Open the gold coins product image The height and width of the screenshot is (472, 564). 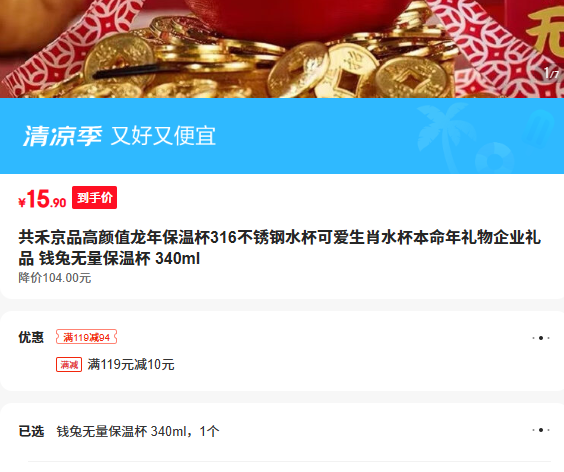282,49
